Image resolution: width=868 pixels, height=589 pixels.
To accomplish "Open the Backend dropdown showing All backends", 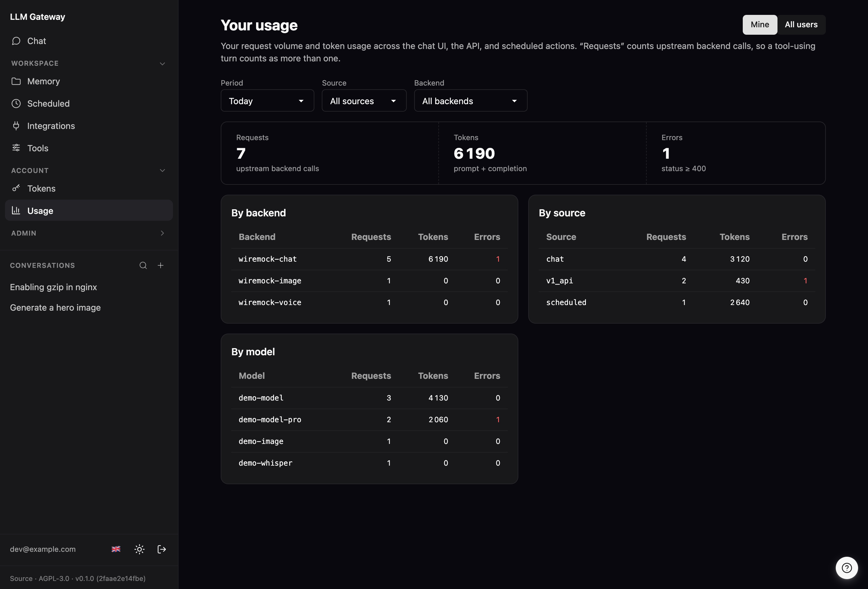I will (x=471, y=100).
